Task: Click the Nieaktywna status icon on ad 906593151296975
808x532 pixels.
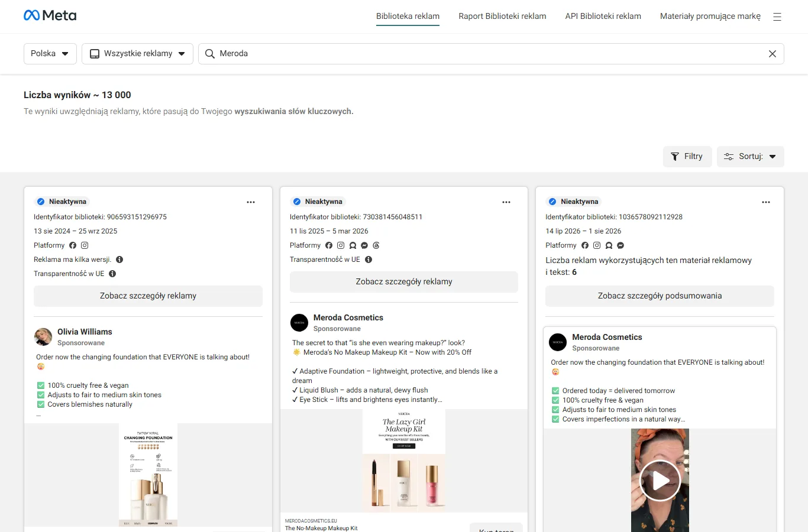Action: click(41, 202)
